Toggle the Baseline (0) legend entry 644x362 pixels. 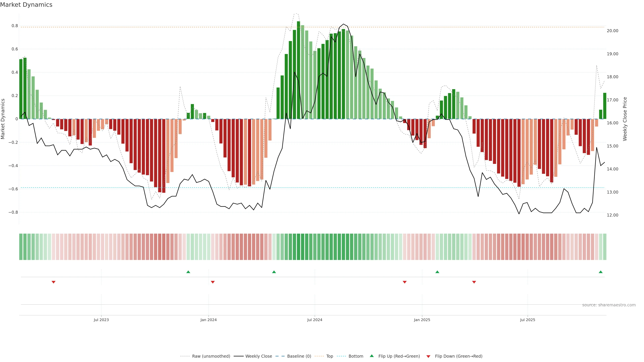click(299, 356)
